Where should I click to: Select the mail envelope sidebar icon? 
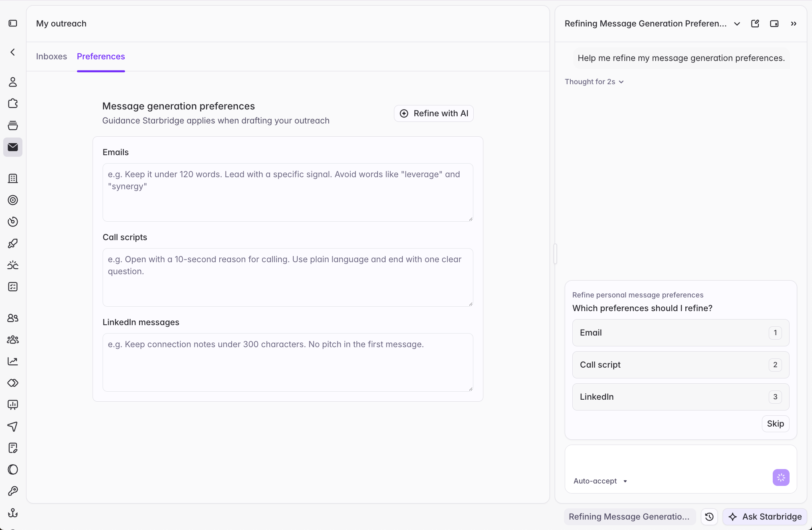pyautogui.click(x=13, y=147)
